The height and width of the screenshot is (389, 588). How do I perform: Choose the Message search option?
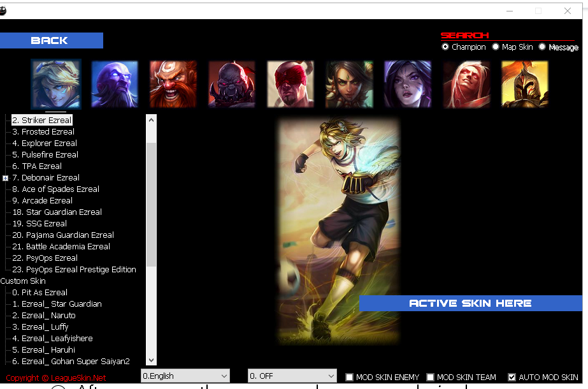pos(542,47)
